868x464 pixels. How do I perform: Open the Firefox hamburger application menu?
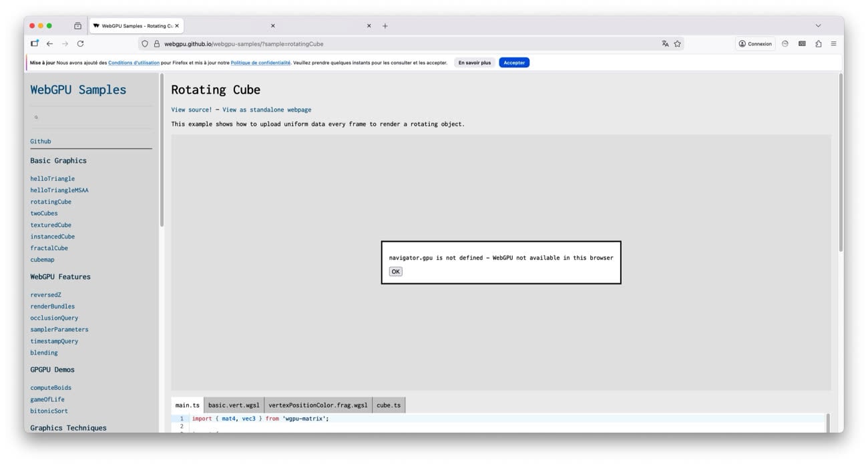pos(833,44)
